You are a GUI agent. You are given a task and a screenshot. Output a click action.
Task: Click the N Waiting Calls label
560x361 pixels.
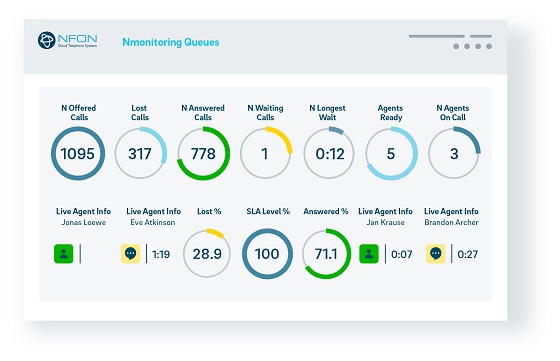point(265,112)
